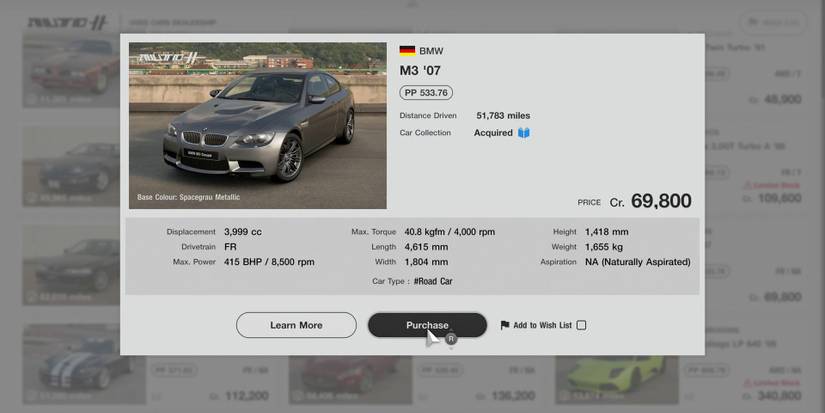The height and width of the screenshot is (413, 825).
Task: Select the green Lamborghini card in background
Action: click(x=616, y=379)
